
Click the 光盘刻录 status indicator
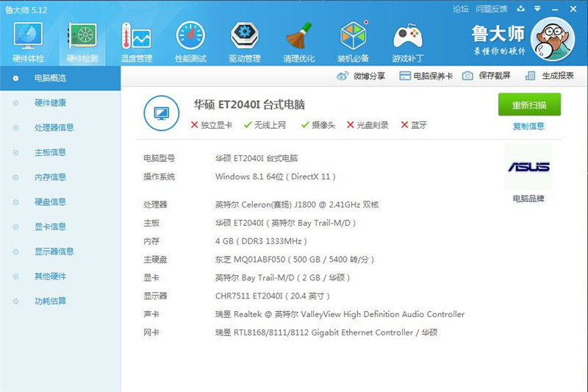(367, 125)
